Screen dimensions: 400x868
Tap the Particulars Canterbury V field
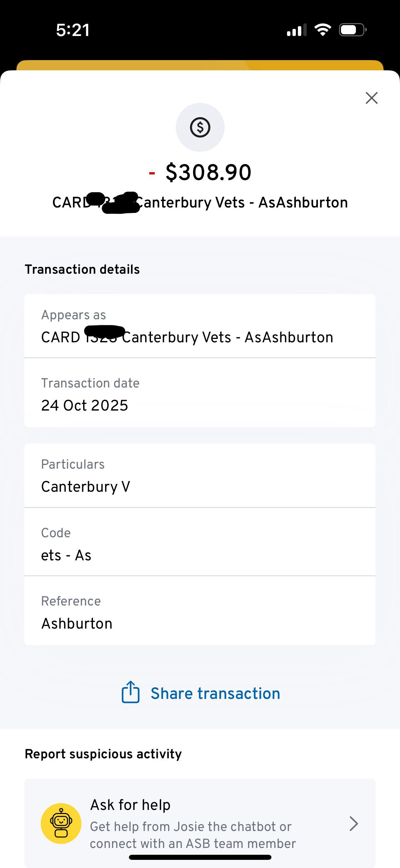(x=200, y=475)
